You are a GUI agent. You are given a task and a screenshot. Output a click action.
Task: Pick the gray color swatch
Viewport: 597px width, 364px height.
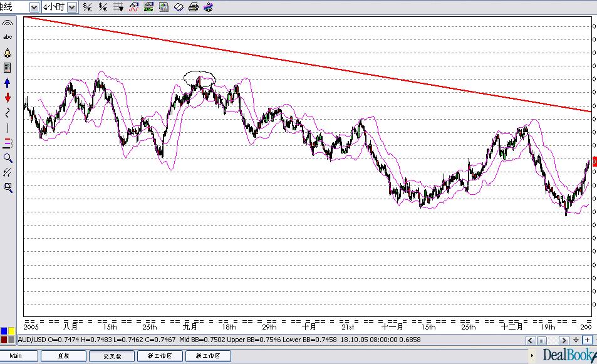11,339
